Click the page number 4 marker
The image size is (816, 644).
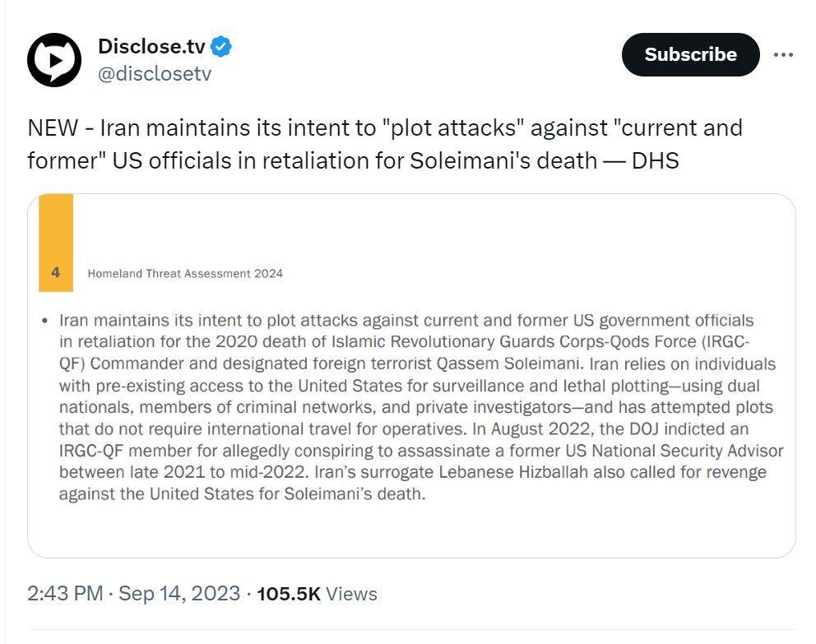pos(56,272)
